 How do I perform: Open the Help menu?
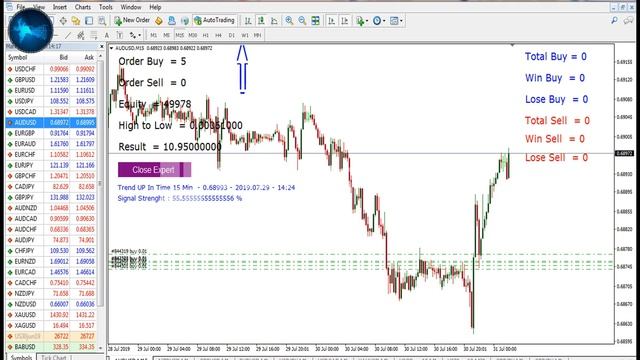tap(155, 7)
